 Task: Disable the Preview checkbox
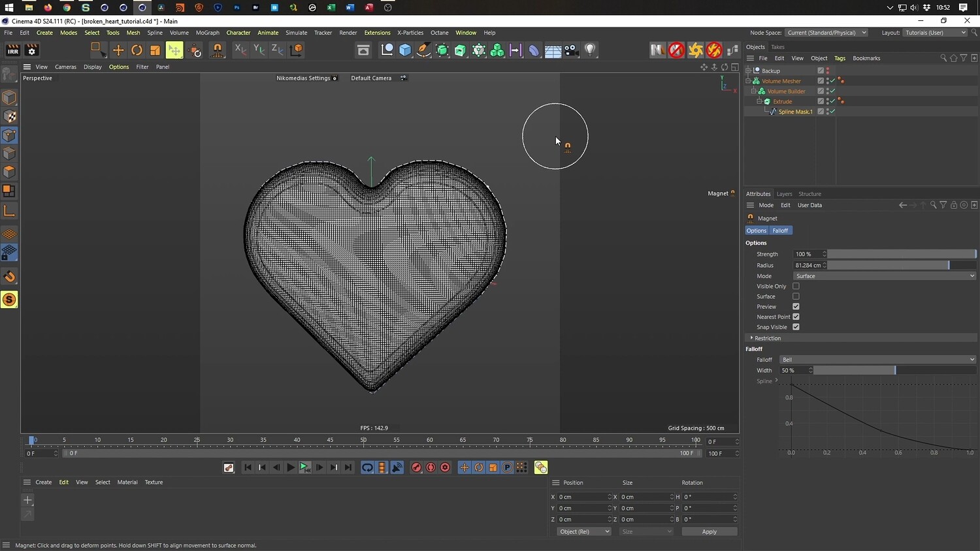coord(796,306)
